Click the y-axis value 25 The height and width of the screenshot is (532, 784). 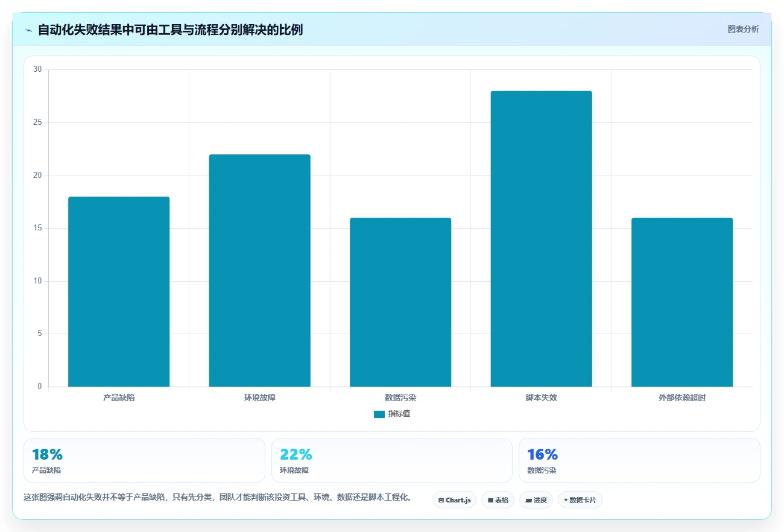37,122
